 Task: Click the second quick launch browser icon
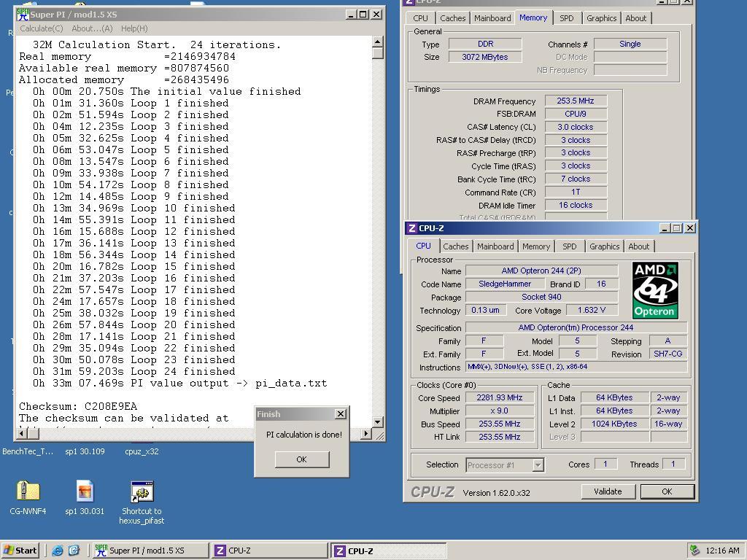pyautogui.click(x=74, y=551)
